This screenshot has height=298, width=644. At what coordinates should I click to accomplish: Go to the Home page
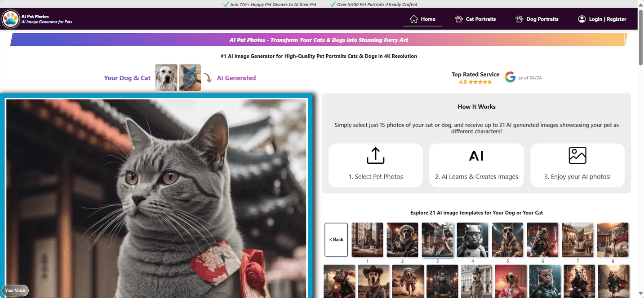click(422, 19)
